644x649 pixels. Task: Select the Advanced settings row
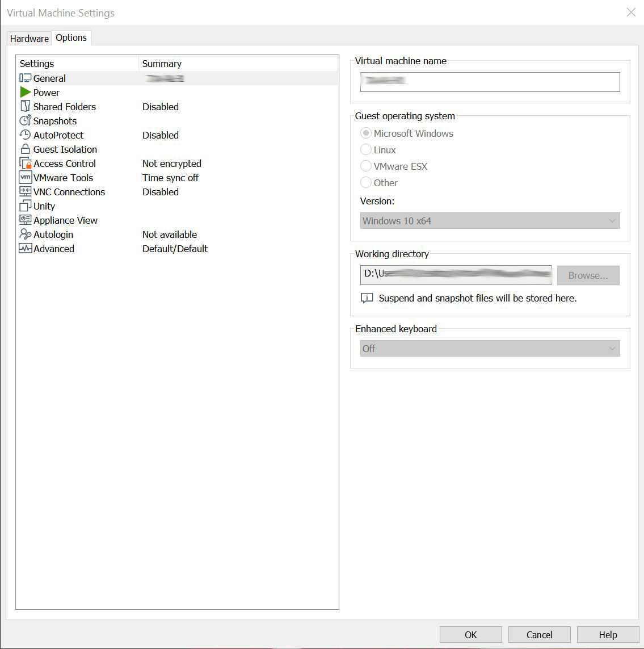(x=54, y=249)
